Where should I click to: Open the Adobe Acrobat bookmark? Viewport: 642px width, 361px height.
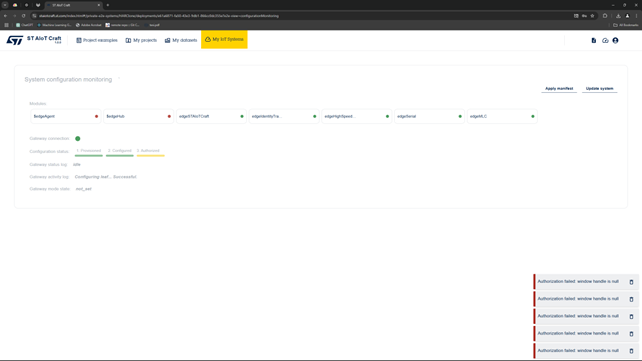point(88,25)
